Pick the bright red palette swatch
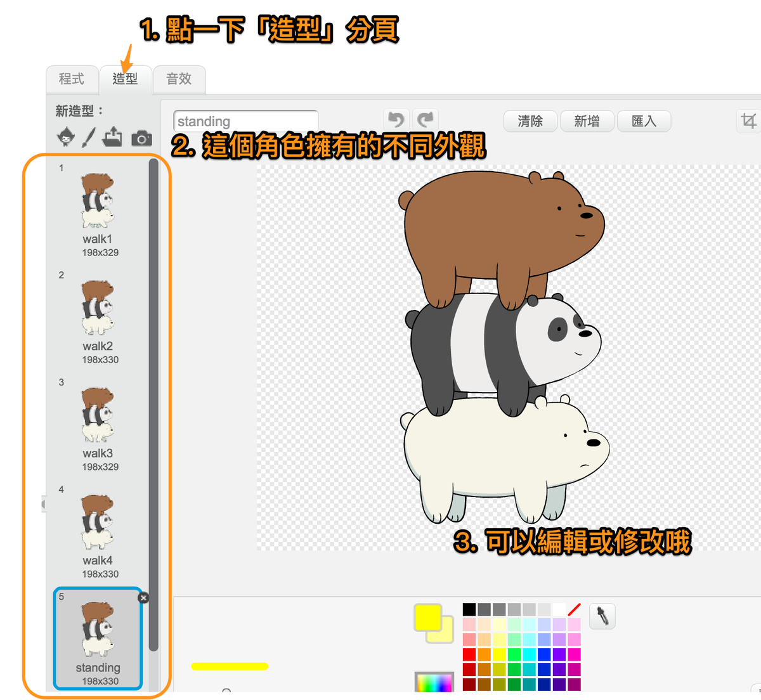This screenshot has height=700, width=761. click(469, 654)
